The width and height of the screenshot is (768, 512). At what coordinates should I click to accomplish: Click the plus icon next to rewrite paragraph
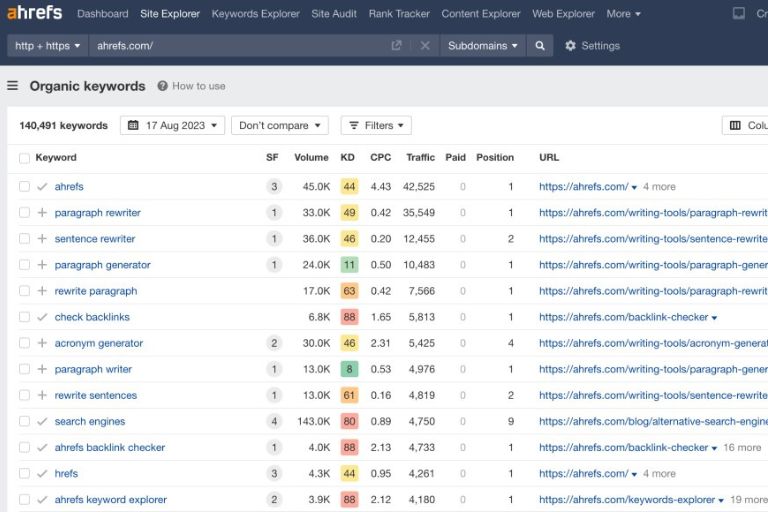pyautogui.click(x=42, y=291)
